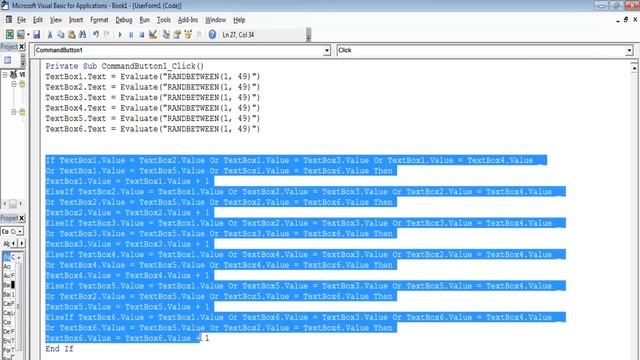
Task: Click code window scroll up arrow
Action: pos(634,69)
